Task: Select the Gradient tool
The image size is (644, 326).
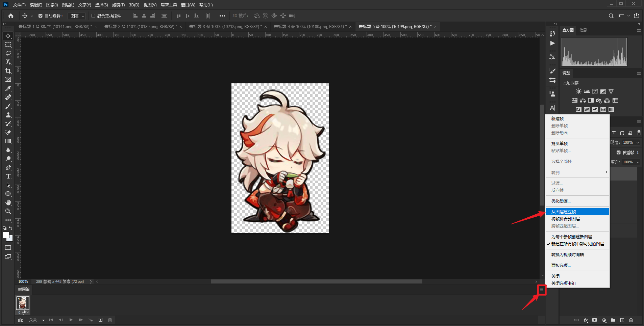Action: point(8,141)
